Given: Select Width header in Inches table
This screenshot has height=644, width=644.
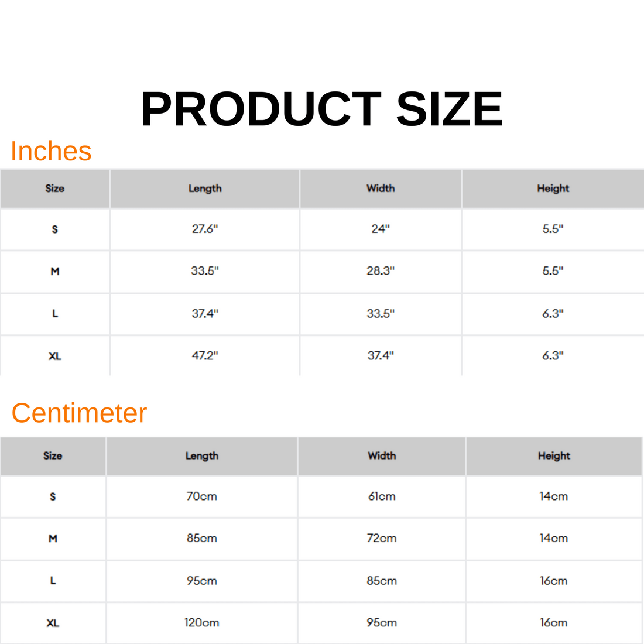Looking at the screenshot, I should (x=381, y=189).
